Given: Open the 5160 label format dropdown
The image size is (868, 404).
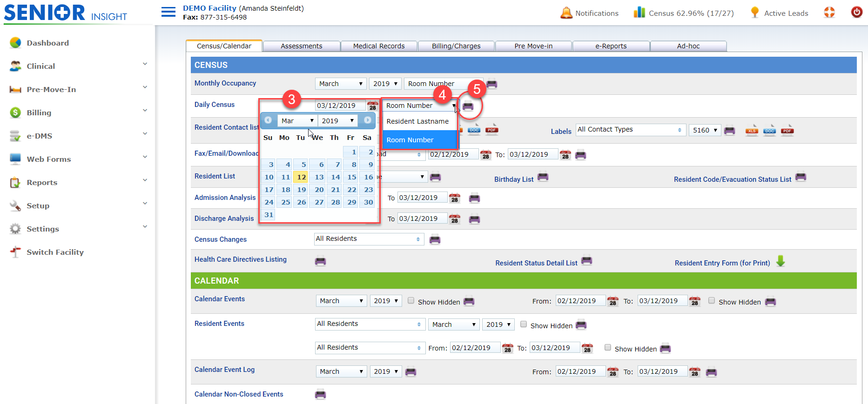Looking at the screenshot, I should [705, 130].
